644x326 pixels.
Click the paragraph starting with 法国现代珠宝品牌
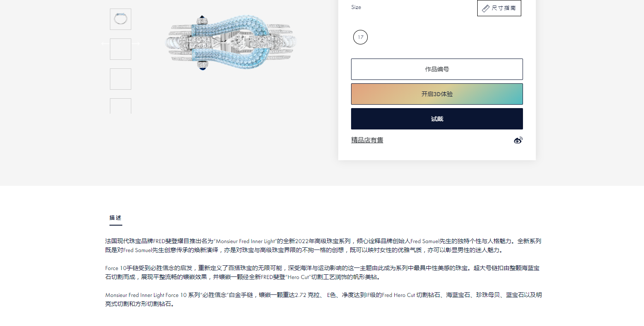pyautogui.click(x=323, y=245)
